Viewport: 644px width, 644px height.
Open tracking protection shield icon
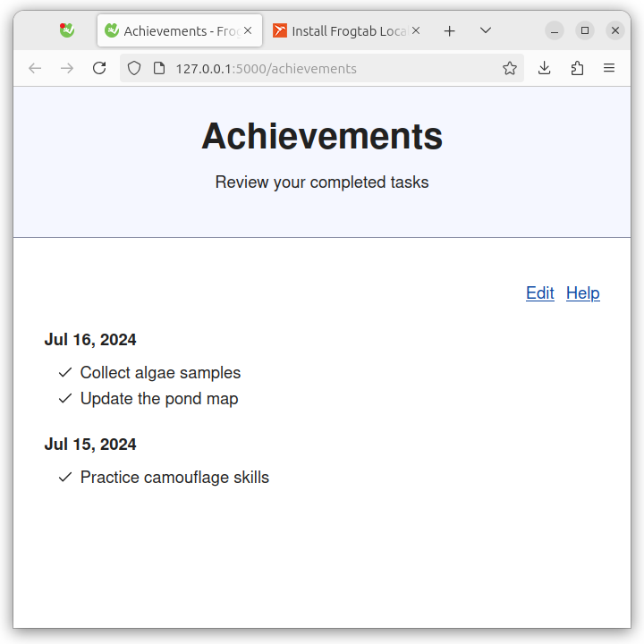pyautogui.click(x=134, y=68)
